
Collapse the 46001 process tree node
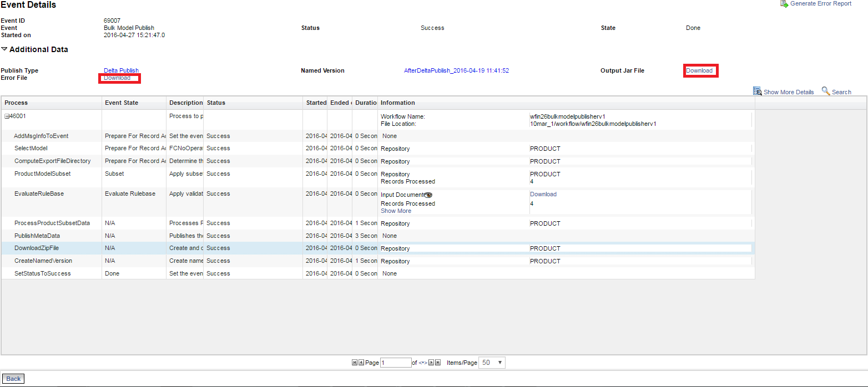coord(7,116)
